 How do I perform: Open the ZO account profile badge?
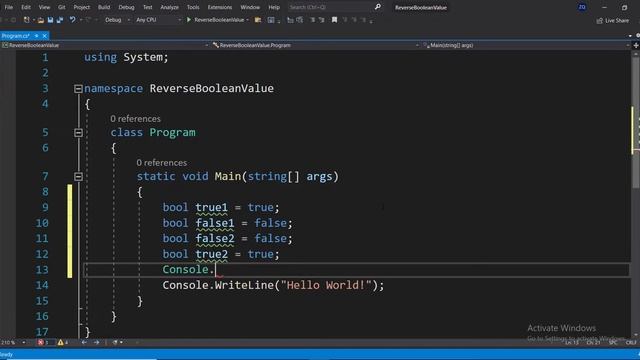pos(582,7)
